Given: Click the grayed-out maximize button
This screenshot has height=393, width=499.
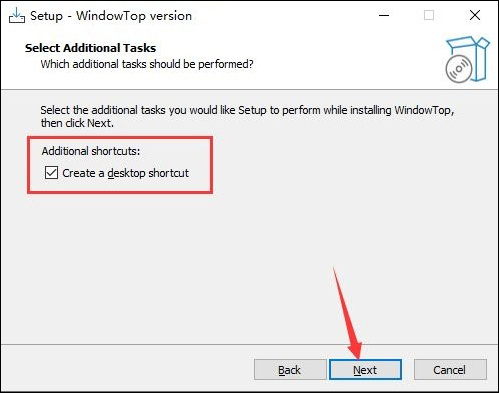Looking at the screenshot, I should coord(429,15).
